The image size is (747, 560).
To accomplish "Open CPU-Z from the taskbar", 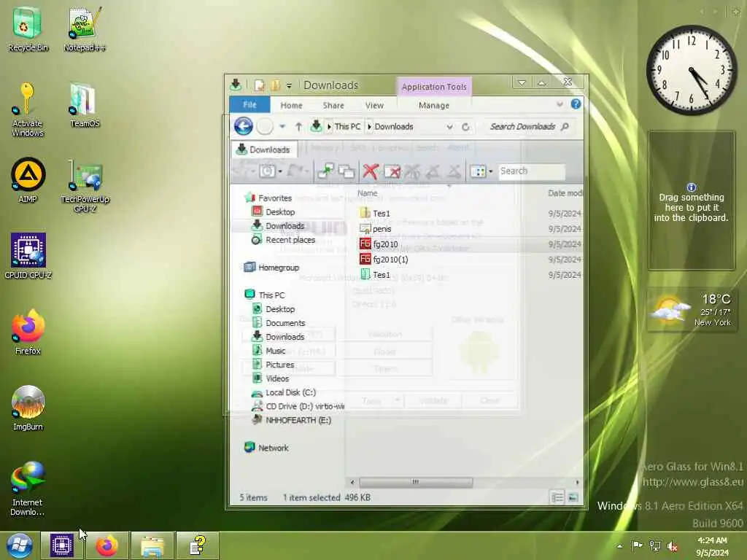I will point(61,545).
